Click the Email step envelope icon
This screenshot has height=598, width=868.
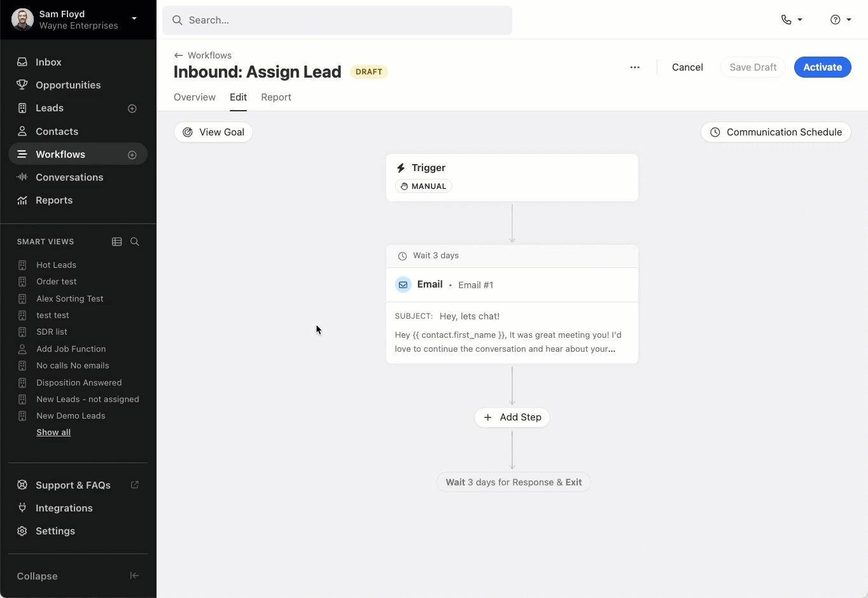[403, 284]
